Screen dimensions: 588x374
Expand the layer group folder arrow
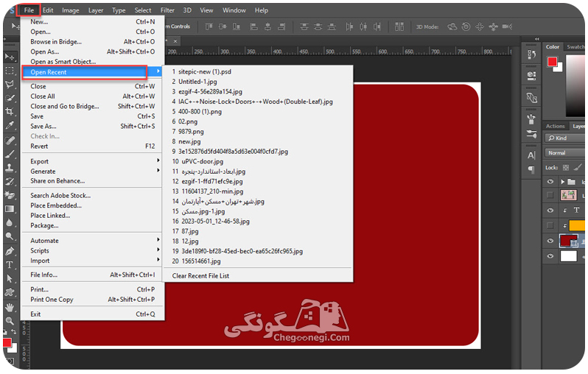[562, 182]
